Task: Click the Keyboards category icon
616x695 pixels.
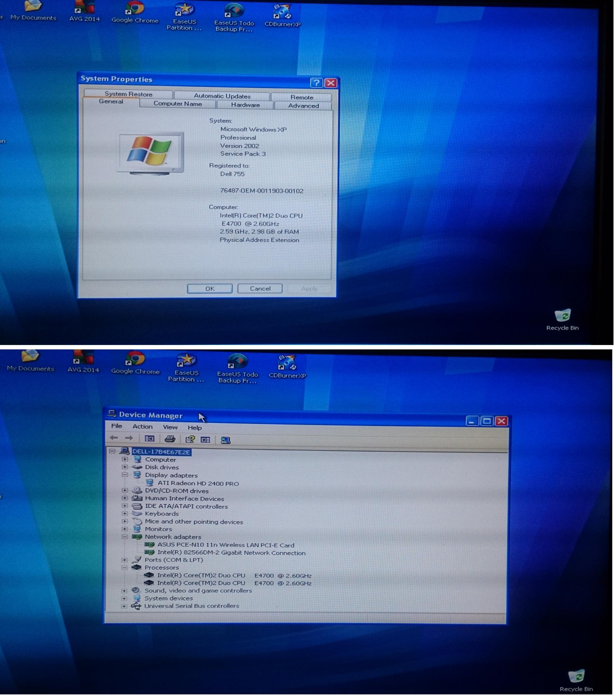Action: point(137,513)
